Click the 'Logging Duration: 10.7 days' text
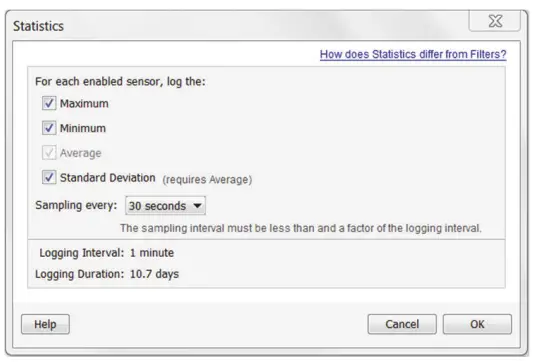 (x=107, y=274)
